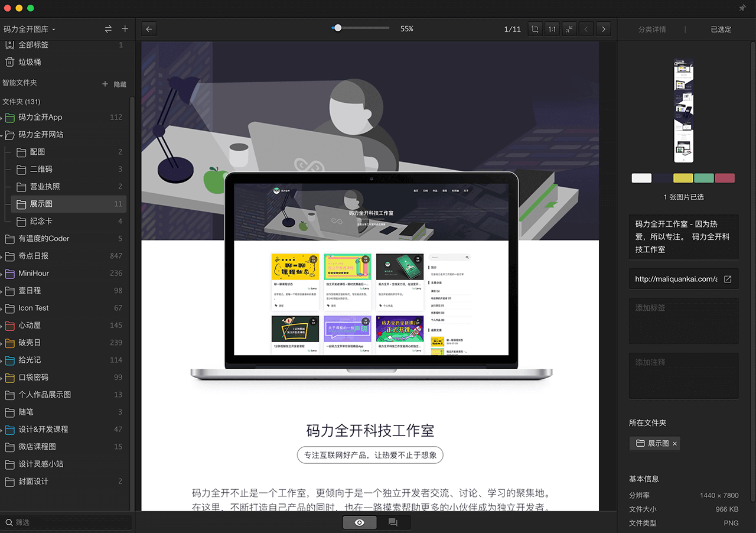Image resolution: width=756 pixels, height=533 pixels.
Task: Set zoom to 1:1 actual size
Action: (x=552, y=29)
